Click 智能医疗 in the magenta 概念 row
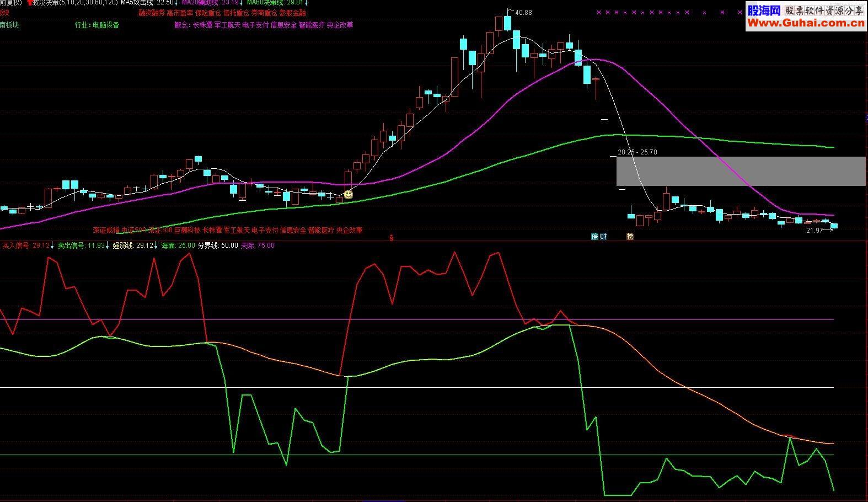 [312, 25]
